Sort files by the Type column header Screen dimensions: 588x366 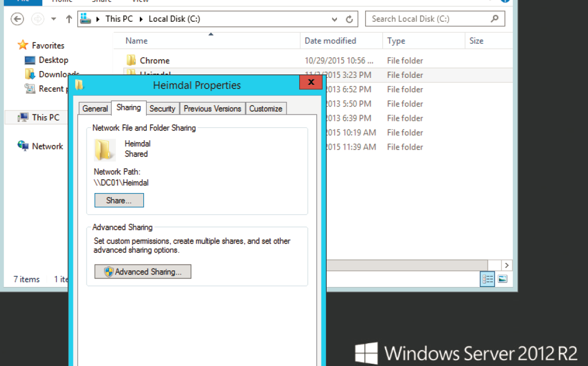coord(396,41)
